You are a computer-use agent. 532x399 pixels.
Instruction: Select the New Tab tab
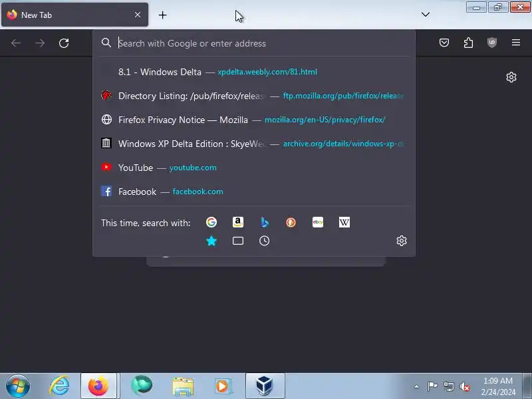tap(74, 15)
